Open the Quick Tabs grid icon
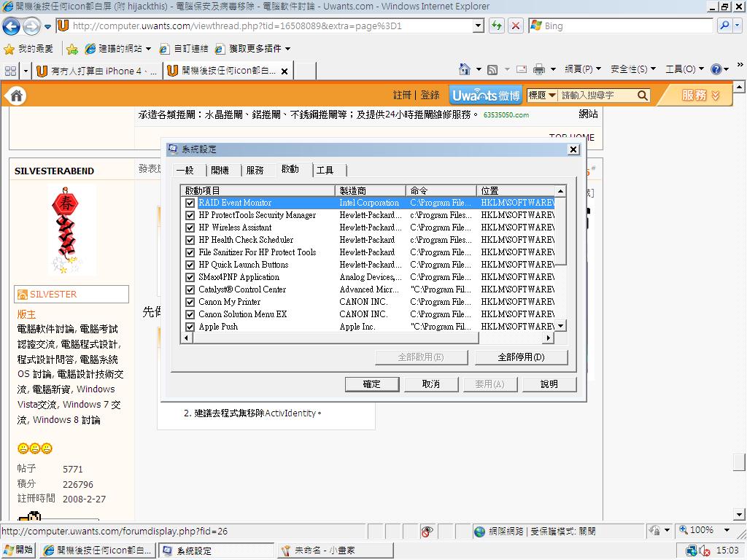Viewport: 747px width, 560px height. click(10, 71)
